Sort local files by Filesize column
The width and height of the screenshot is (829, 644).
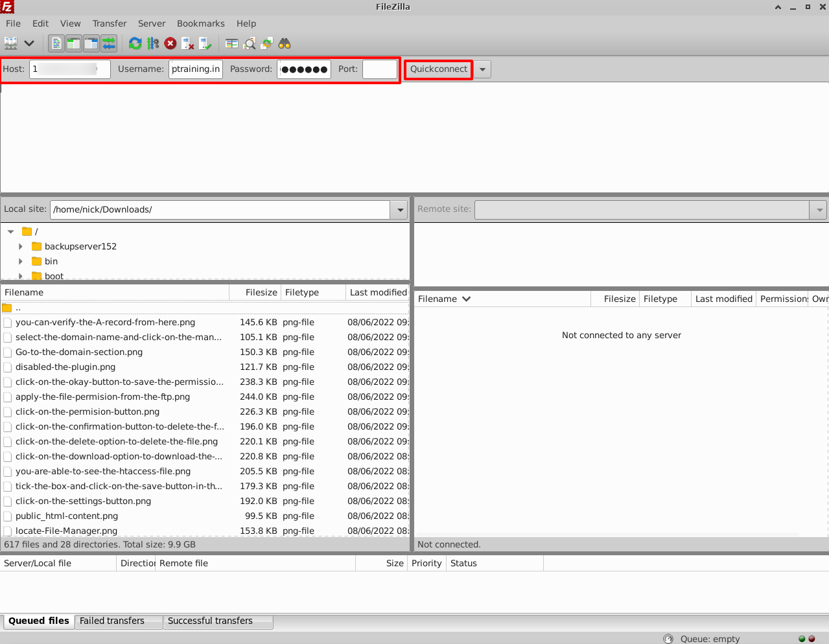[255, 293]
